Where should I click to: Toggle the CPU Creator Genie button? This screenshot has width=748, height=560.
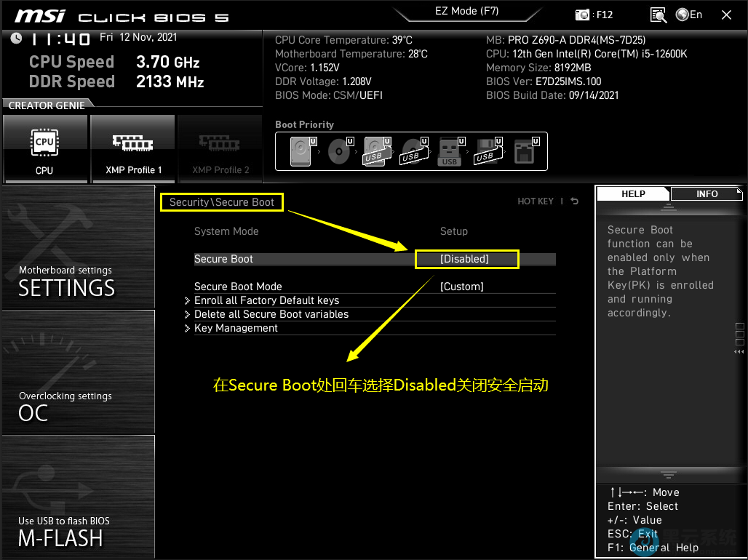point(44,149)
